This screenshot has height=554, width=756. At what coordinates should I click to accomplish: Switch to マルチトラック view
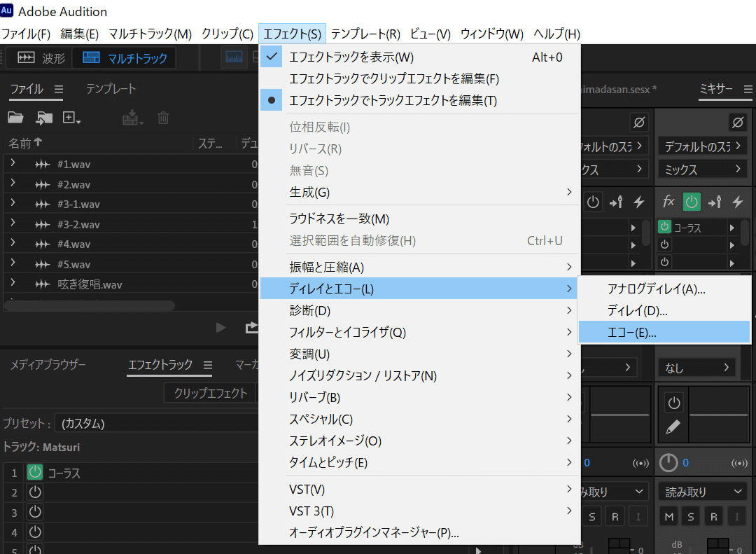[125, 58]
